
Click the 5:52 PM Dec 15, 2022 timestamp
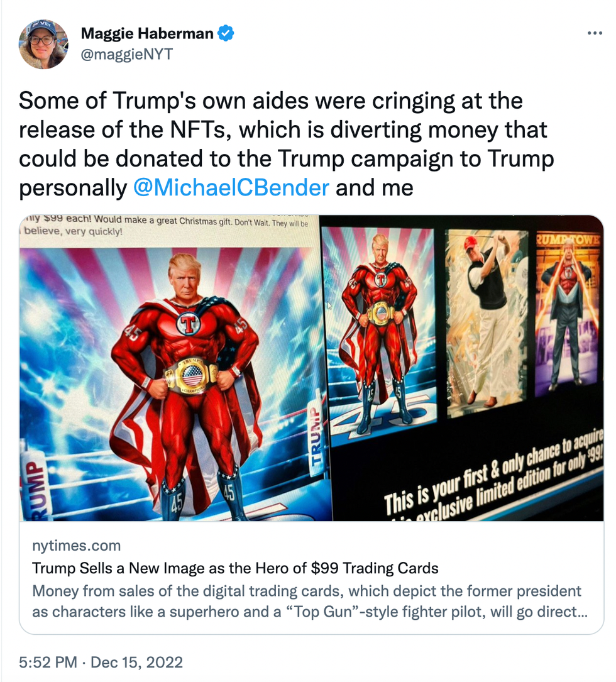coord(101,662)
